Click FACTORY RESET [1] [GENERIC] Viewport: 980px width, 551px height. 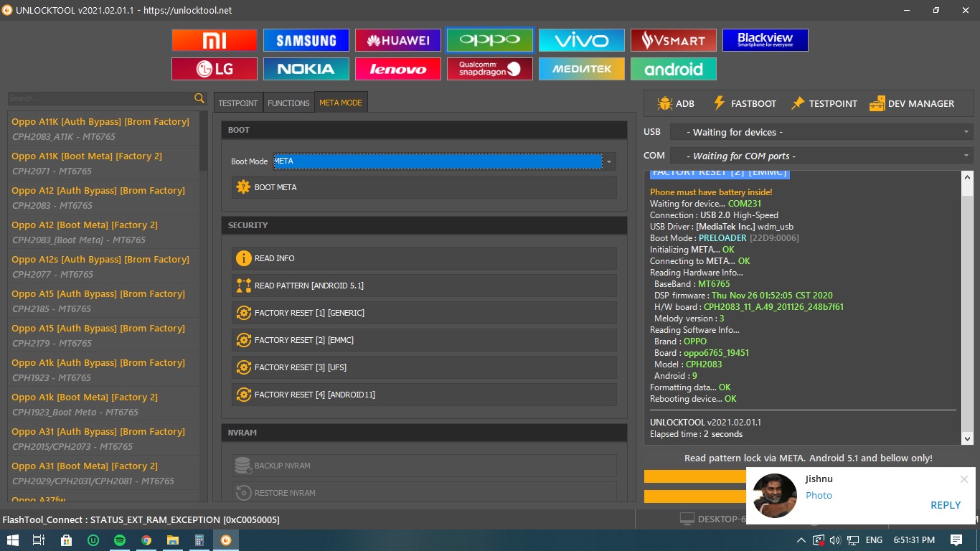pos(424,313)
